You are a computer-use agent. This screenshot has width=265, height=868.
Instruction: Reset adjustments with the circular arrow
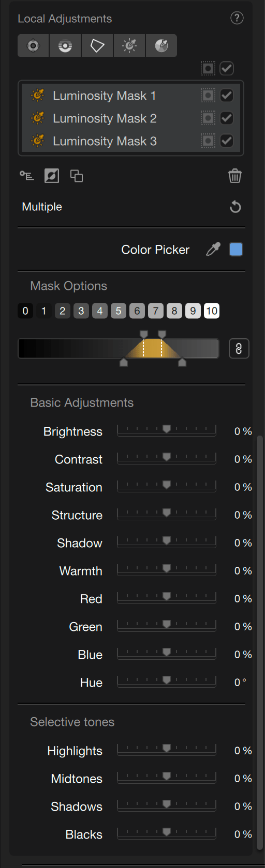(235, 207)
